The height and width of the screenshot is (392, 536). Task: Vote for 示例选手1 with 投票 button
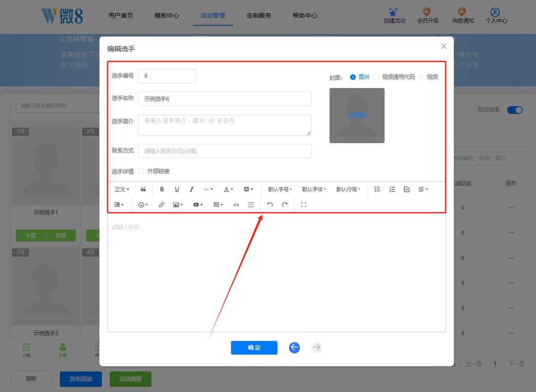coord(61,235)
